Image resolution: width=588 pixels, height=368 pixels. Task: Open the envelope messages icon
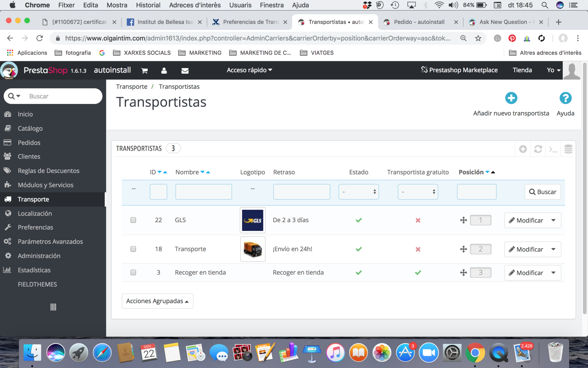point(185,71)
